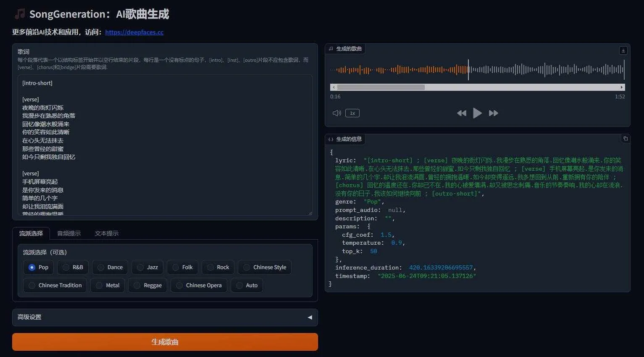Copy the generated info JSON
Image resolution: width=644 pixels, height=357 pixels.
[625, 139]
